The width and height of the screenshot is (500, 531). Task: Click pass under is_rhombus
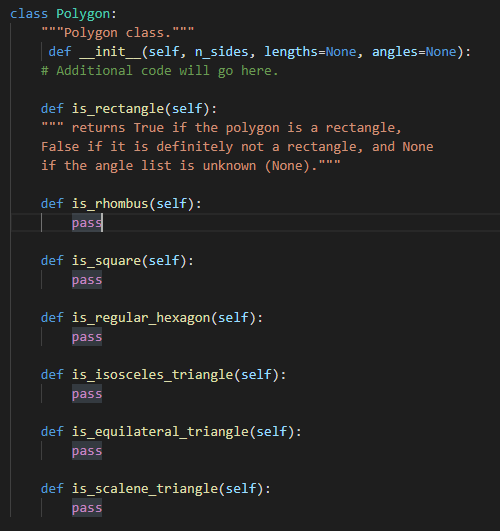point(87,223)
